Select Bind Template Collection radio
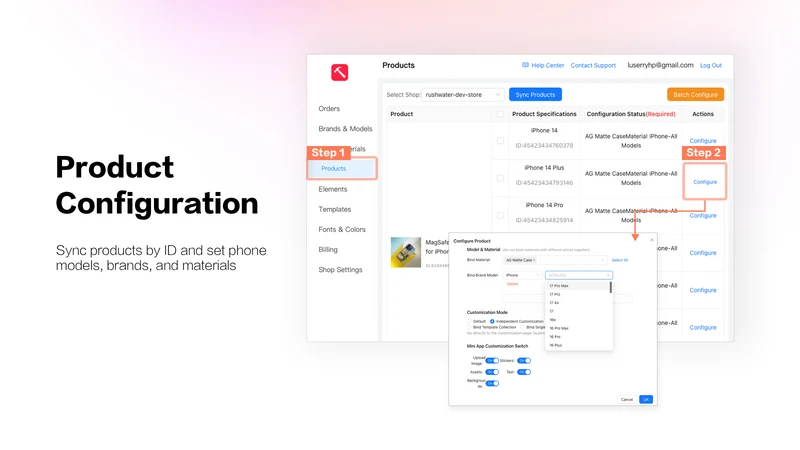This screenshot has height=450, width=800. 469,327
